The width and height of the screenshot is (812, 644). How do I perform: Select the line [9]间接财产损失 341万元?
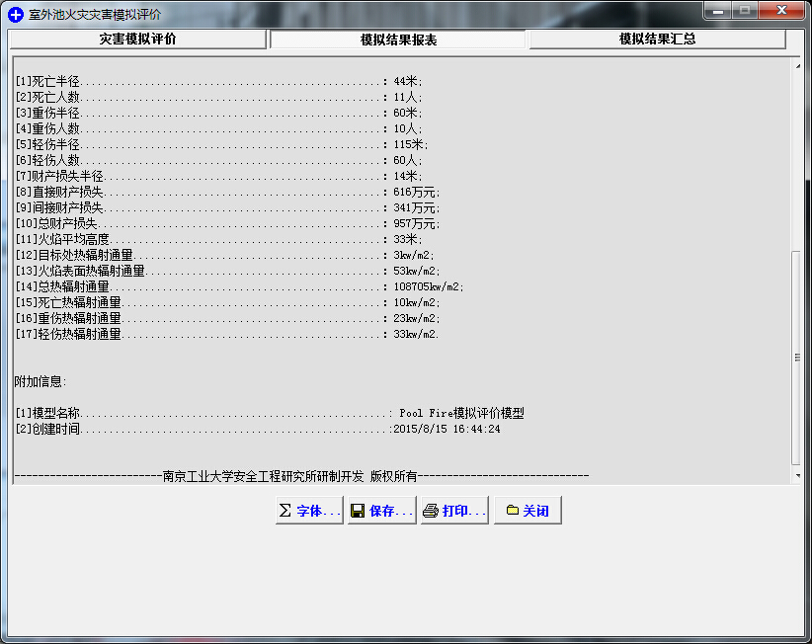(x=227, y=207)
